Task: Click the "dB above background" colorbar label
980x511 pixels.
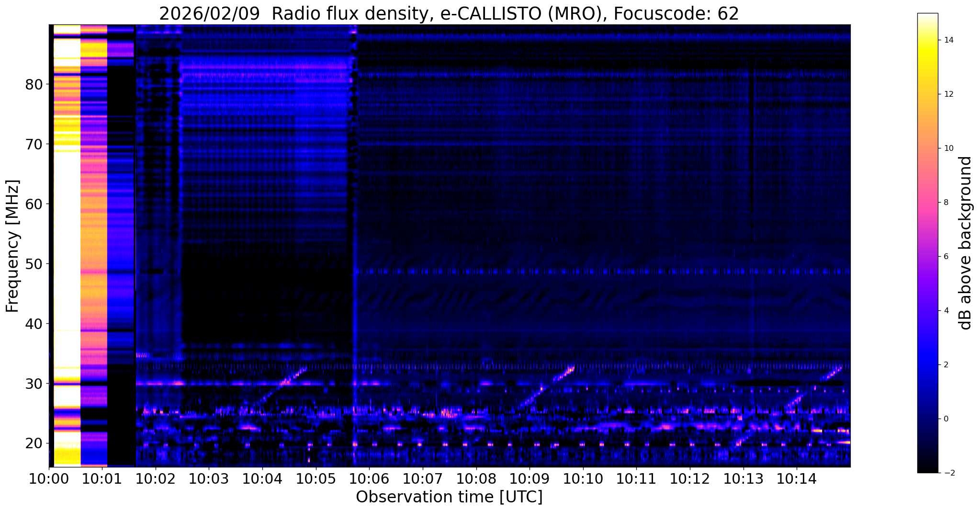Action: tap(966, 243)
